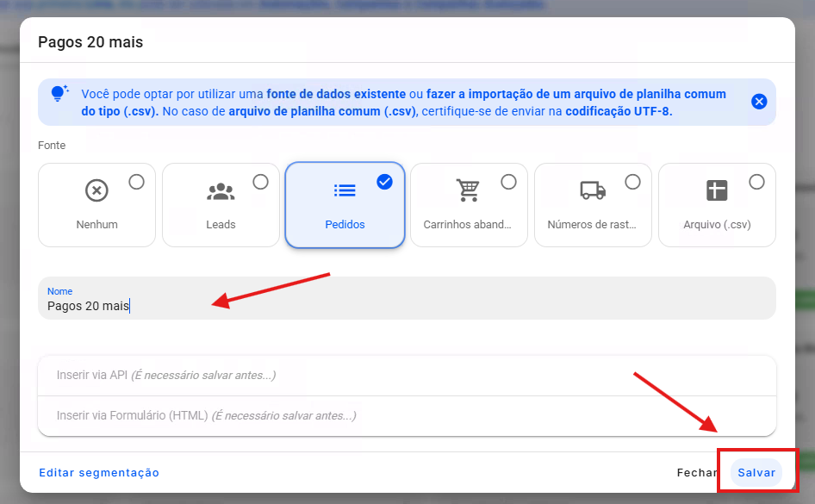The image size is (815, 504).
Task: Click the checked Pedidos radio mark
Action: click(384, 182)
